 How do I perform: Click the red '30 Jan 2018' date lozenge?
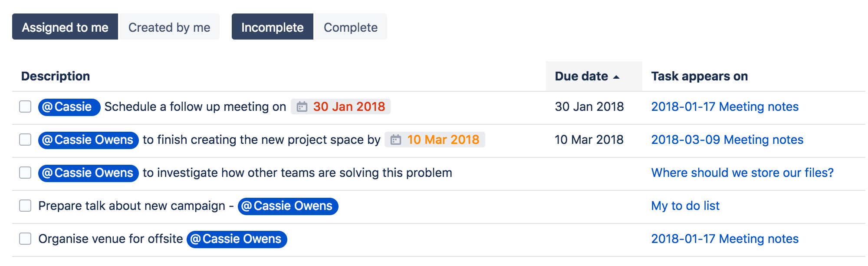coord(349,106)
